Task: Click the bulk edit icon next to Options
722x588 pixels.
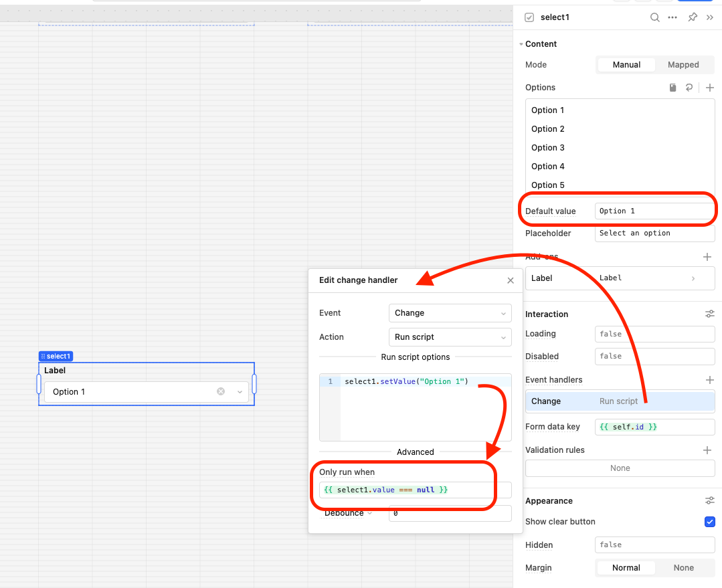Action: [x=672, y=87]
